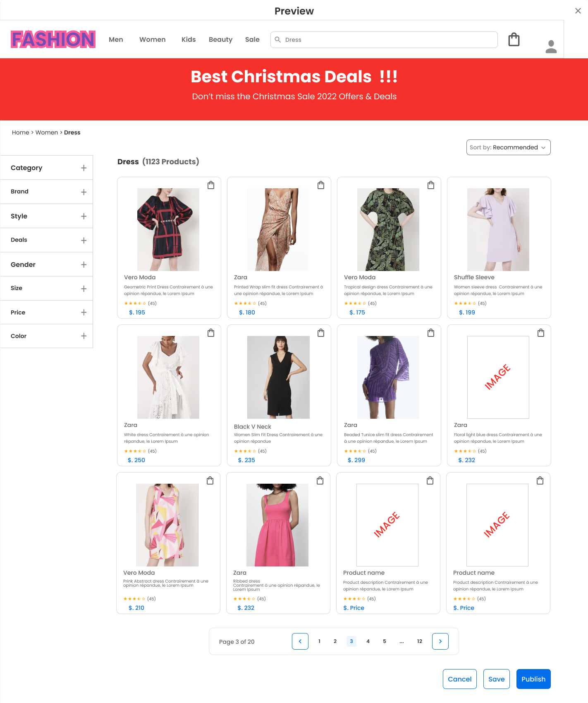The image size is (588, 703).
Task: Click Page 3 of 20 label
Action: (x=237, y=642)
